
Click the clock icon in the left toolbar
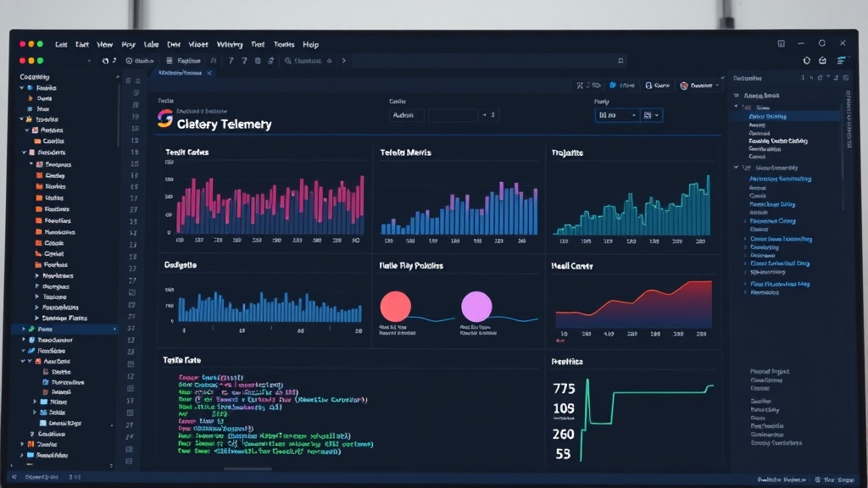coord(129,61)
